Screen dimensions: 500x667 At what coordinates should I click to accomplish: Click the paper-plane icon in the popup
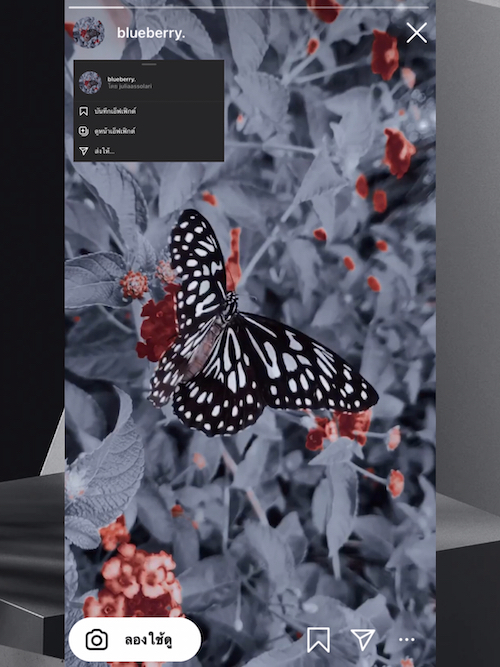[84, 151]
